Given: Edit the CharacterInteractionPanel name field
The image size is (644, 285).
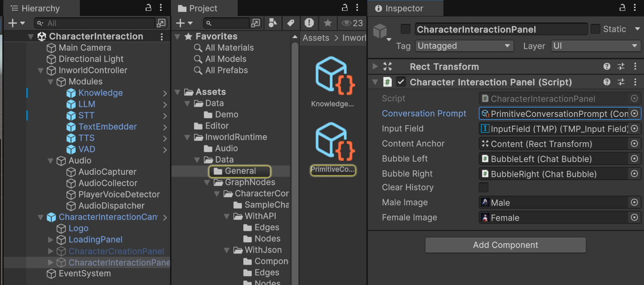Looking at the screenshot, I should [x=501, y=29].
